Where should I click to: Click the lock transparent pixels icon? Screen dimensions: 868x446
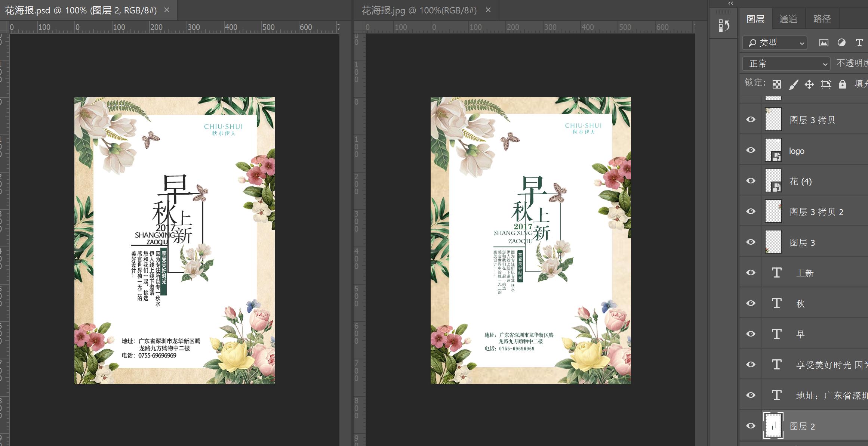click(777, 84)
